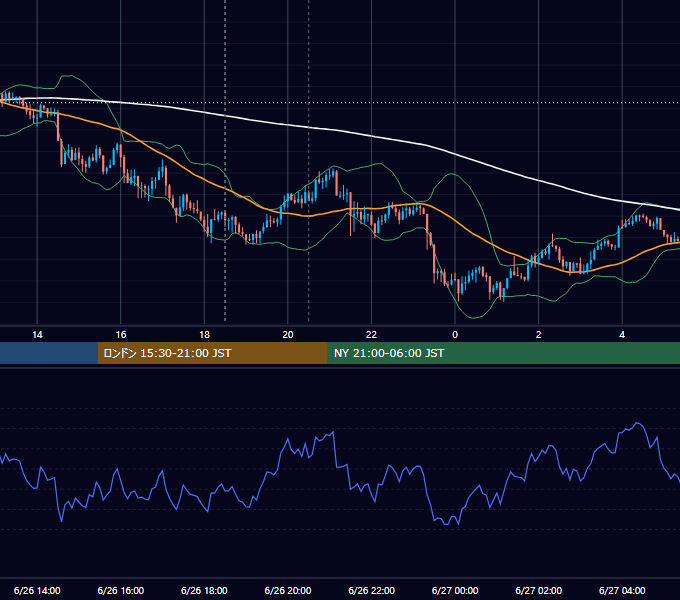680x600 pixels.
Task: Click the 6/26 18:00 date label
Action: coord(204,590)
